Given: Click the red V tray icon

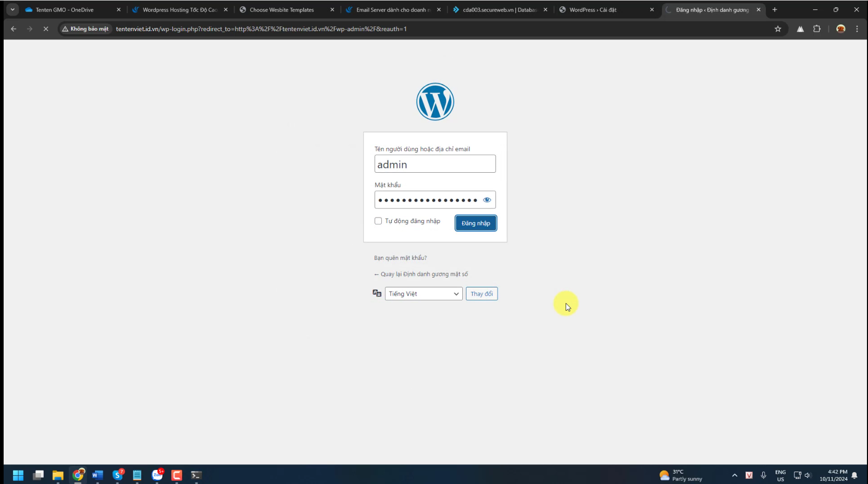Looking at the screenshot, I should click(749, 475).
